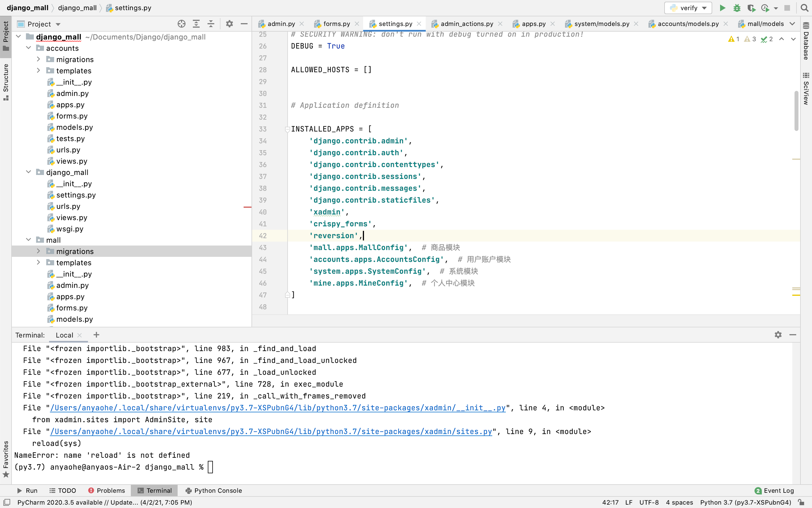Collapse the django_mall package folder
This screenshot has width=812, height=508.
click(x=28, y=172)
